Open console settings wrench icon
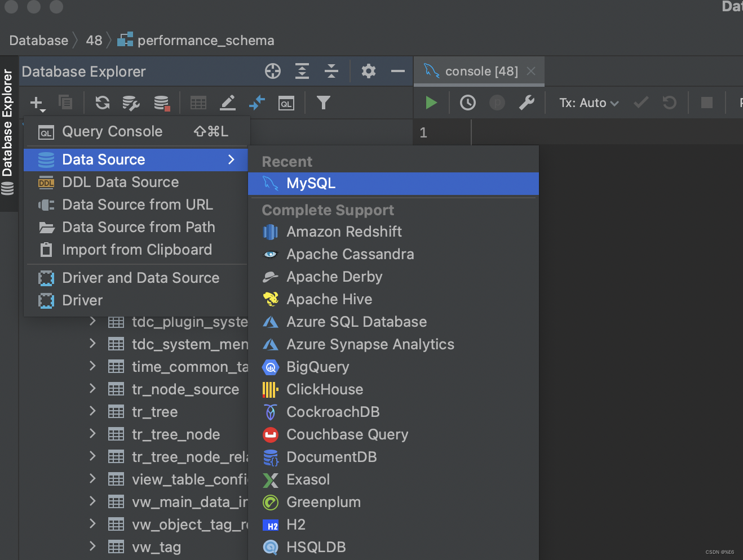This screenshot has height=560, width=743. coord(527,103)
